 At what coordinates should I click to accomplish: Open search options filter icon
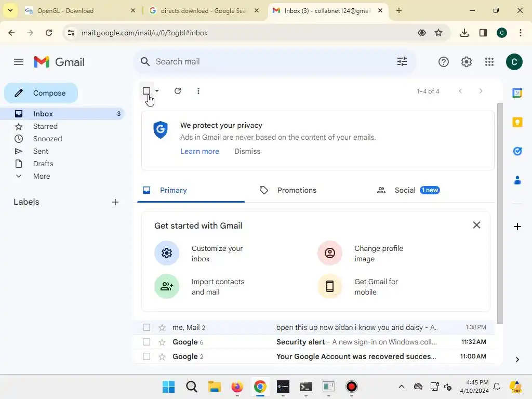pyautogui.click(x=402, y=62)
